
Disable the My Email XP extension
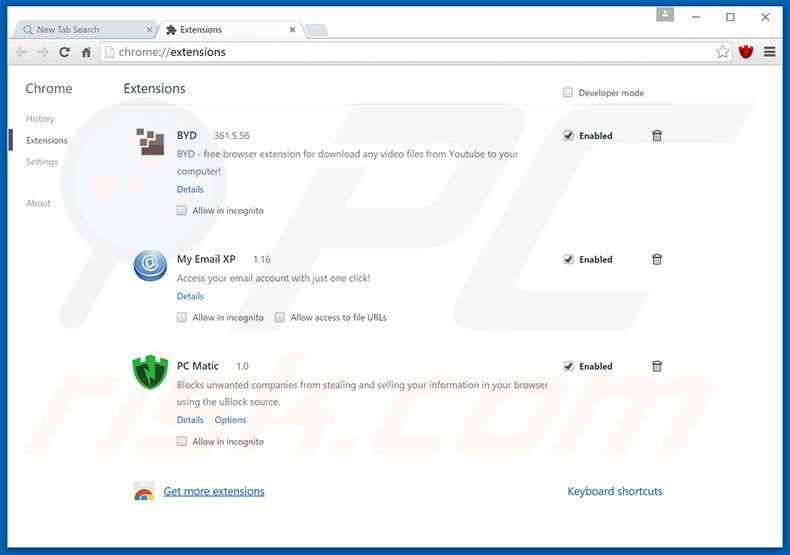pyautogui.click(x=568, y=259)
